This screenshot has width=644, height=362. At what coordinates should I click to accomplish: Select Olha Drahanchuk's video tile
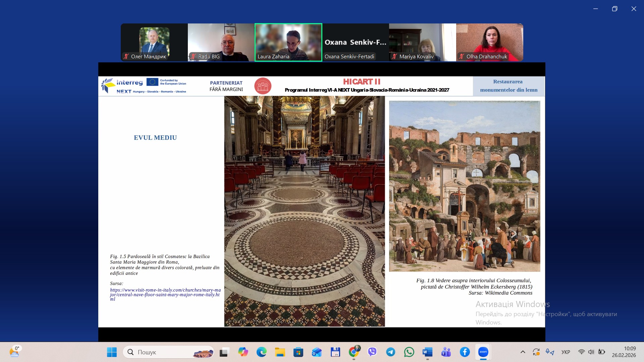click(489, 42)
